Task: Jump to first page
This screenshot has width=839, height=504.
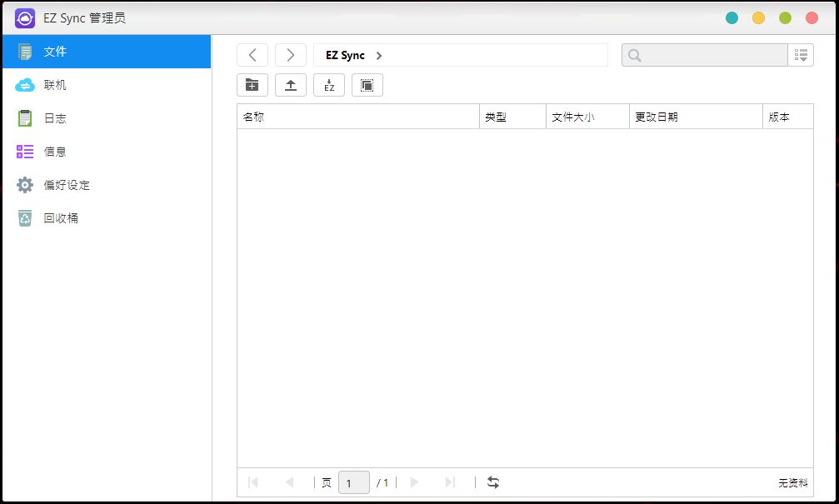Action: [253, 482]
